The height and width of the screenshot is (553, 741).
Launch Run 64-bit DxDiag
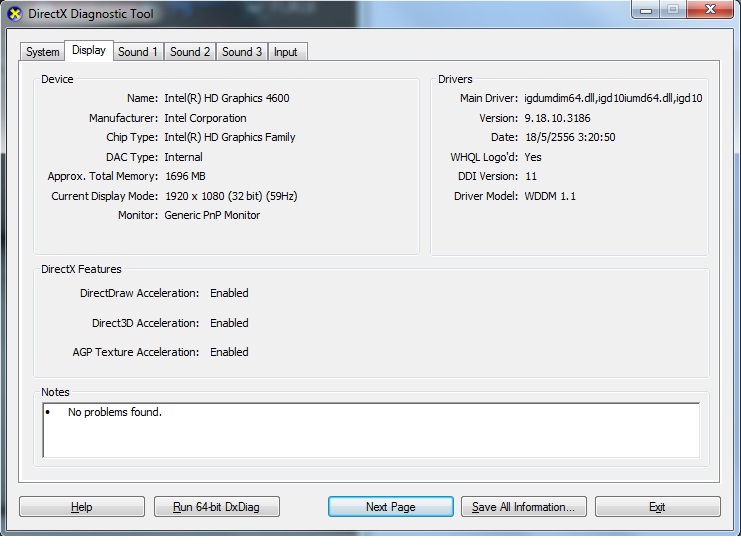(216, 507)
